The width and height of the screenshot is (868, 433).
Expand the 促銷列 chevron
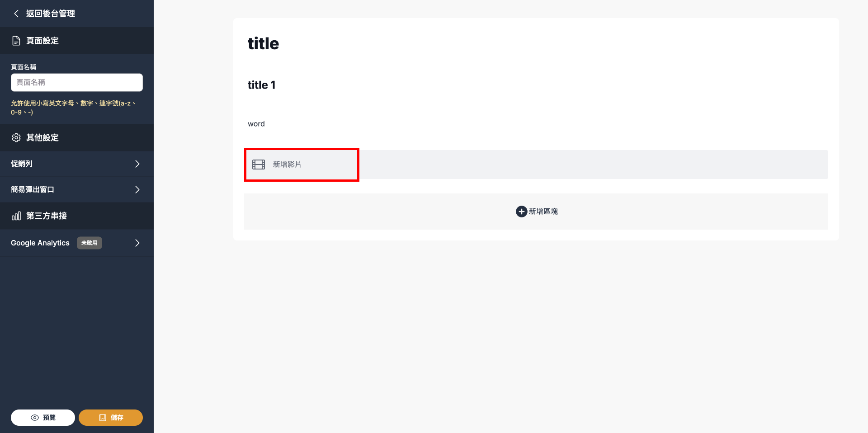(137, 164)
